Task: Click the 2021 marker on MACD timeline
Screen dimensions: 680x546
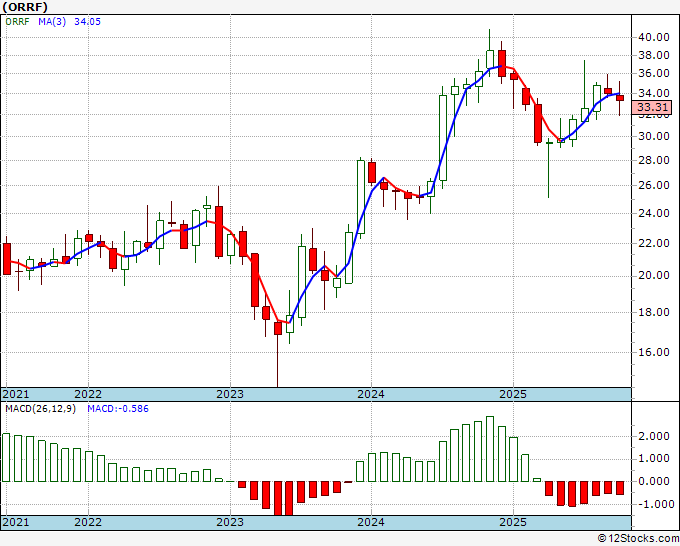Action: tap(16, 522)
